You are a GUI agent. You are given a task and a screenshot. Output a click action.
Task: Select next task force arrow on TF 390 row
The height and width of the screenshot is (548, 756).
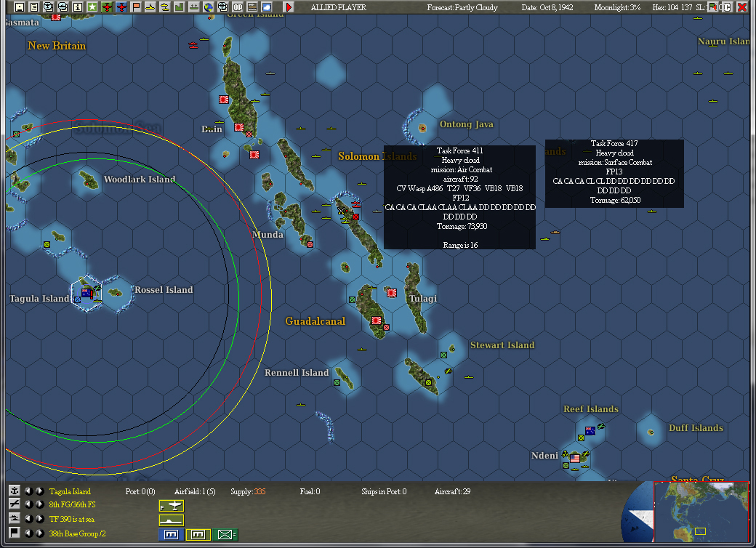[40, 519]
